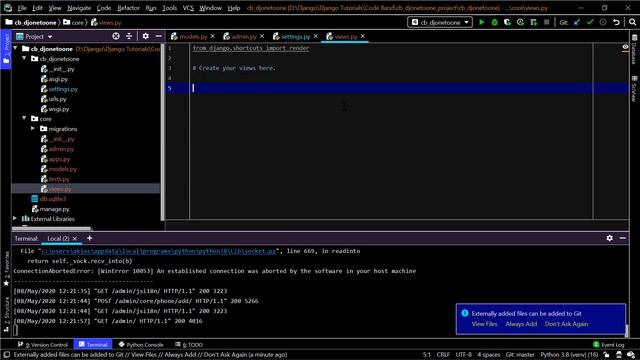Screen dimensions: 640x360
Task: Toggle inspections eye icon in editor
Action: point(625,47)
